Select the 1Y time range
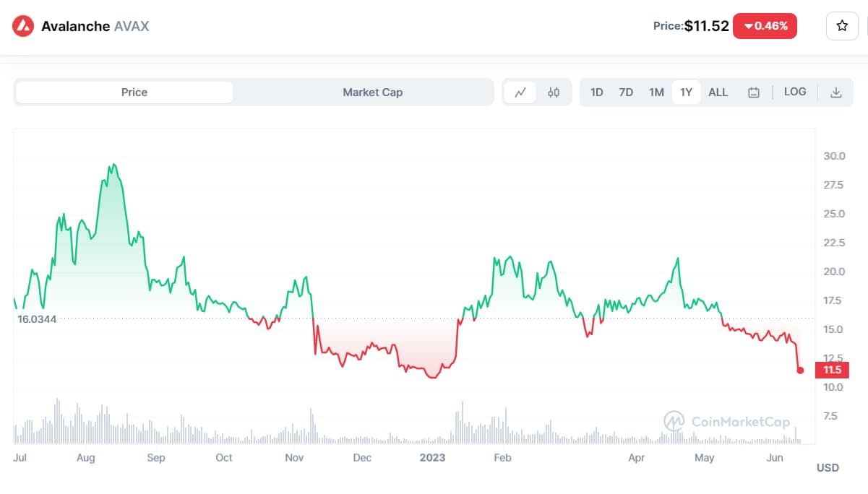The image size is (868, 494). (x=686, y=92)
